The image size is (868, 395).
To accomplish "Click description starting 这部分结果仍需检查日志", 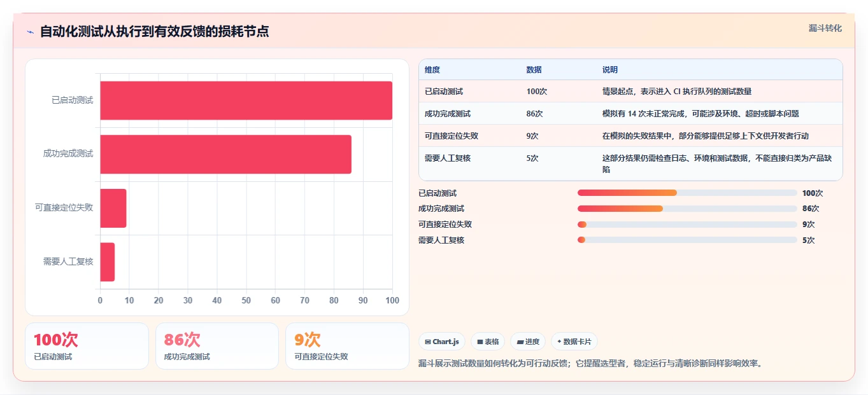I will [716, 163].
